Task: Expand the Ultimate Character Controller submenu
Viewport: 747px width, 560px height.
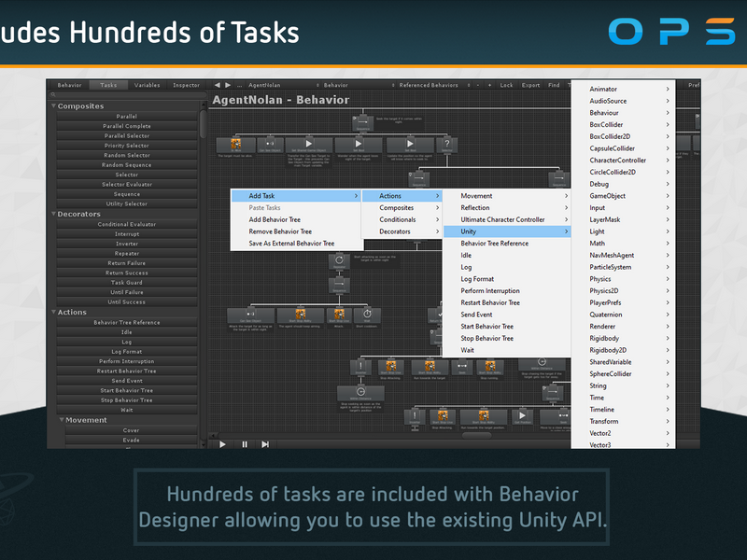Action: (507, 219)
